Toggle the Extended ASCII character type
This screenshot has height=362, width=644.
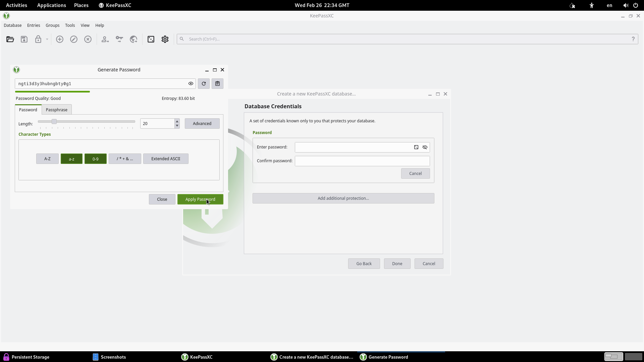166,159
